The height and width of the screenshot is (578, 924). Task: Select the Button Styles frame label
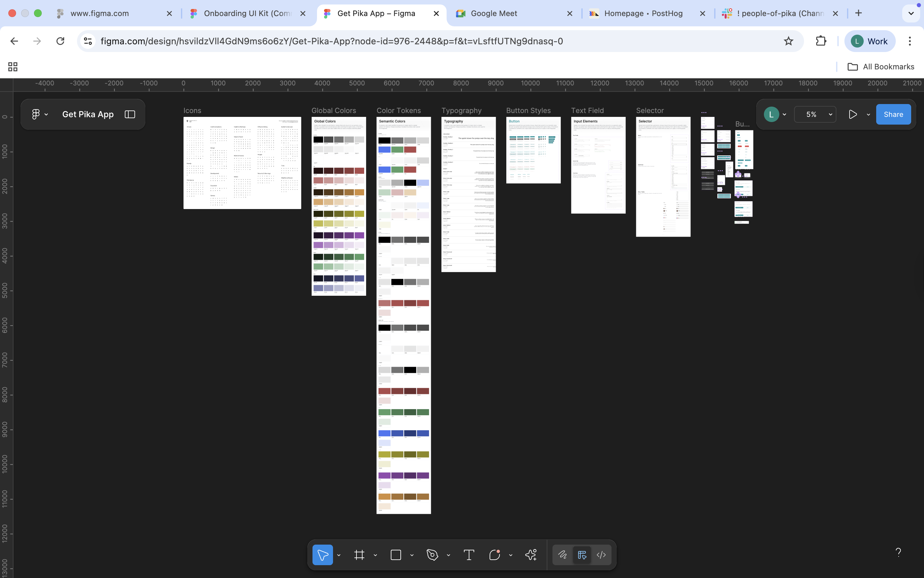click(528, 110)
